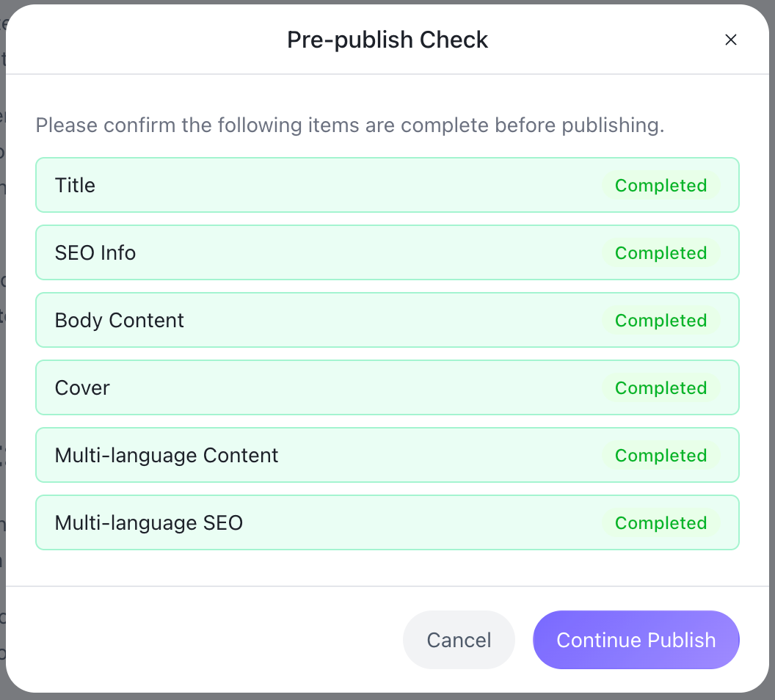Click SEO Info's Completed status badge
Image resolution: width=775 pixels, height=700 pixels.
click(661, 252)
